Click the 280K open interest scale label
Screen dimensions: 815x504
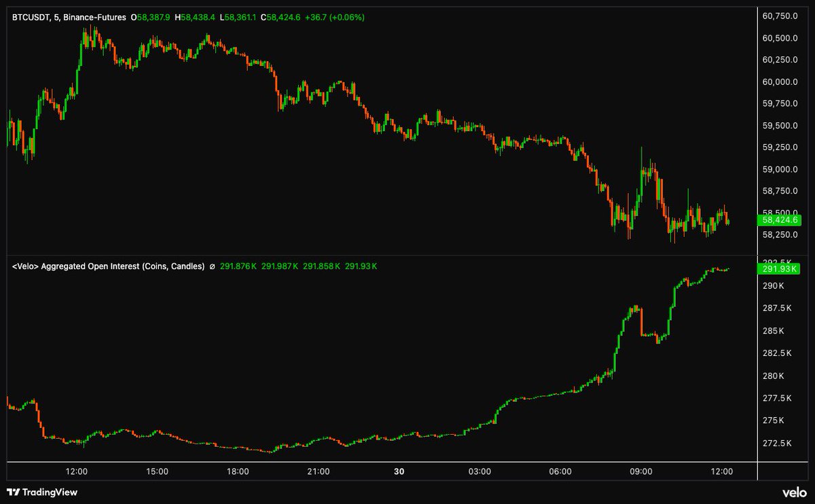774,376
